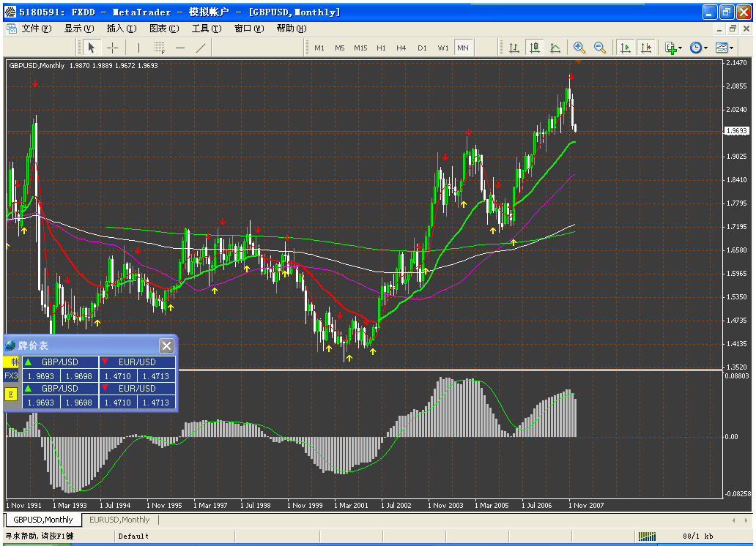Select the Fibonacci retracement tool
Screen dimensions: 756x546
coord(159,48)
